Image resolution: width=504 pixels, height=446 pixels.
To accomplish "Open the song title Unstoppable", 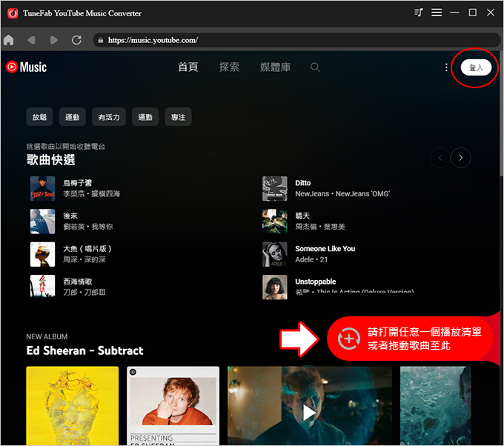I will pos(315,282).
